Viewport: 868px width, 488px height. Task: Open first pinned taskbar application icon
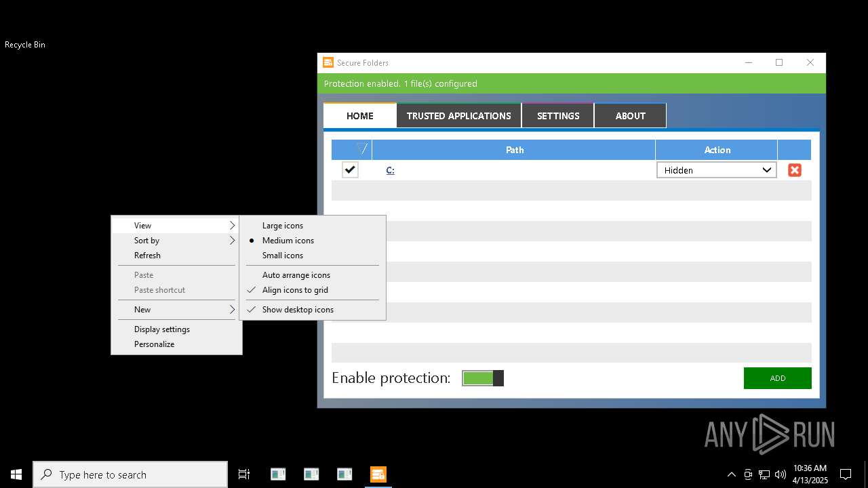point(278,474)
